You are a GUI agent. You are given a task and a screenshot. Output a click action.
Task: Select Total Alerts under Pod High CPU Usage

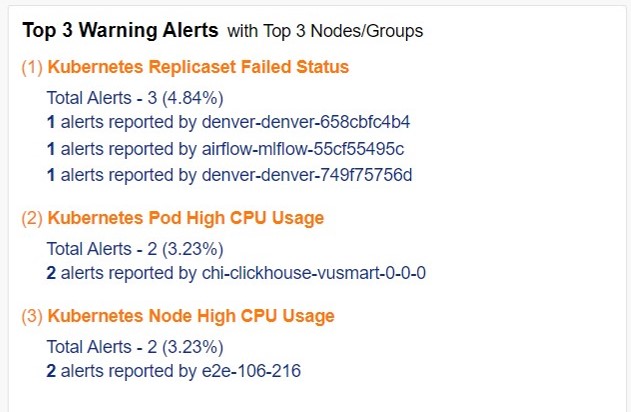click(x=134, y=248)
